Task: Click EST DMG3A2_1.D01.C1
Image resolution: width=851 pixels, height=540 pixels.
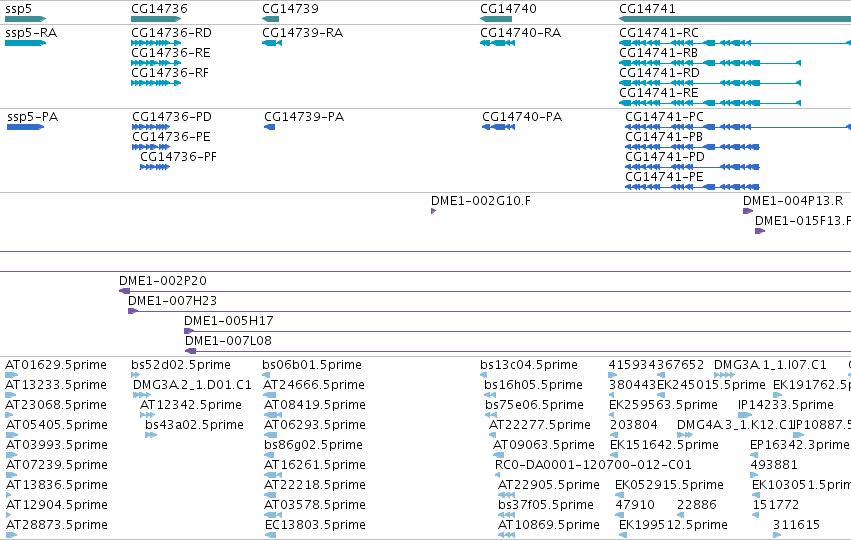Action: tap(192, 385)
